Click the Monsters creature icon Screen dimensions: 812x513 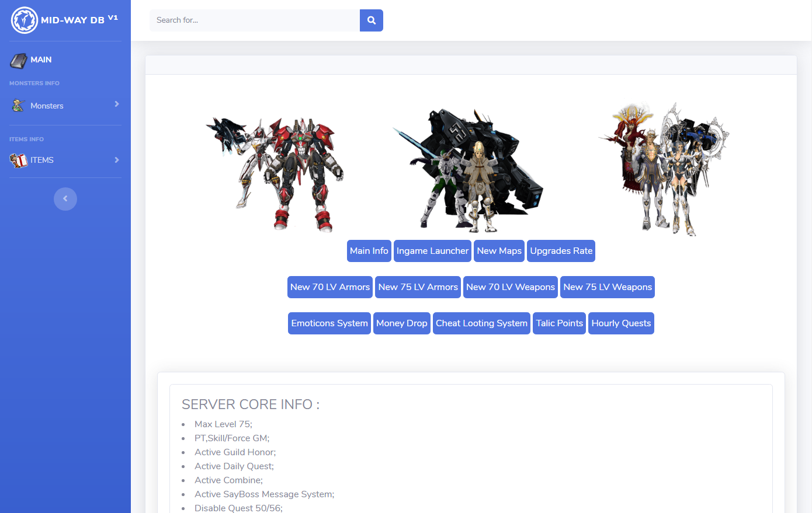(x=19, y=106)
